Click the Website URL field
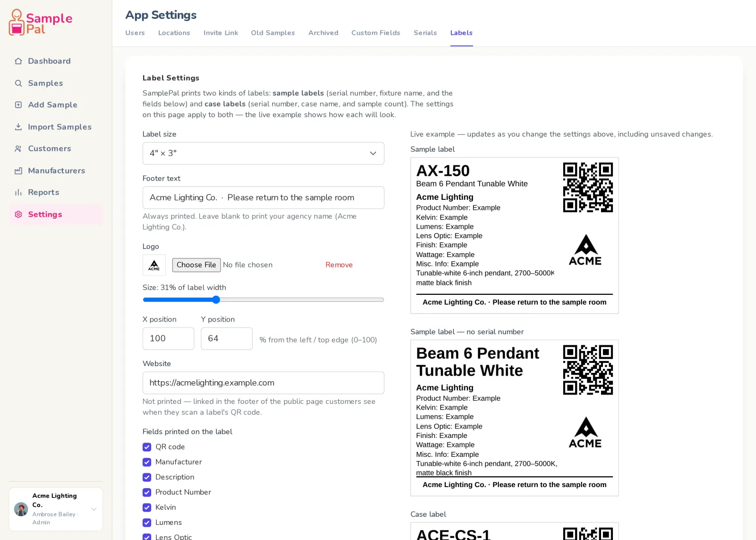Image resolution: width=756 pixels, height=540 pixels. [x=263, y=383]
